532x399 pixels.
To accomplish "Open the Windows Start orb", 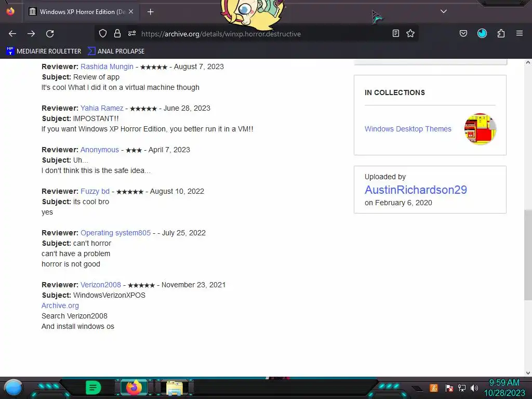I will click(13, 388).
